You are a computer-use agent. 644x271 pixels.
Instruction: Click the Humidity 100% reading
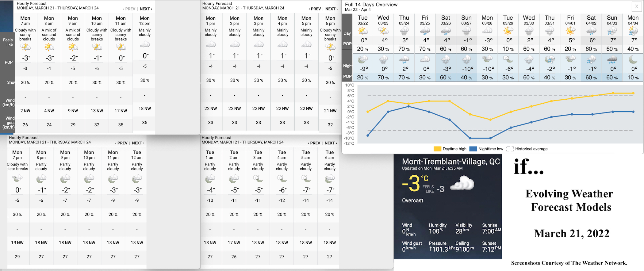436,231
